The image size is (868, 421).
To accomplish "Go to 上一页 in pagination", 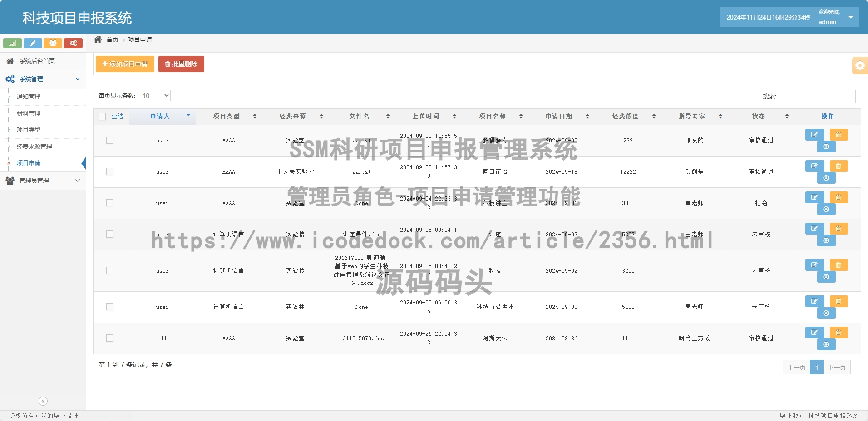I will click(796, 367).
